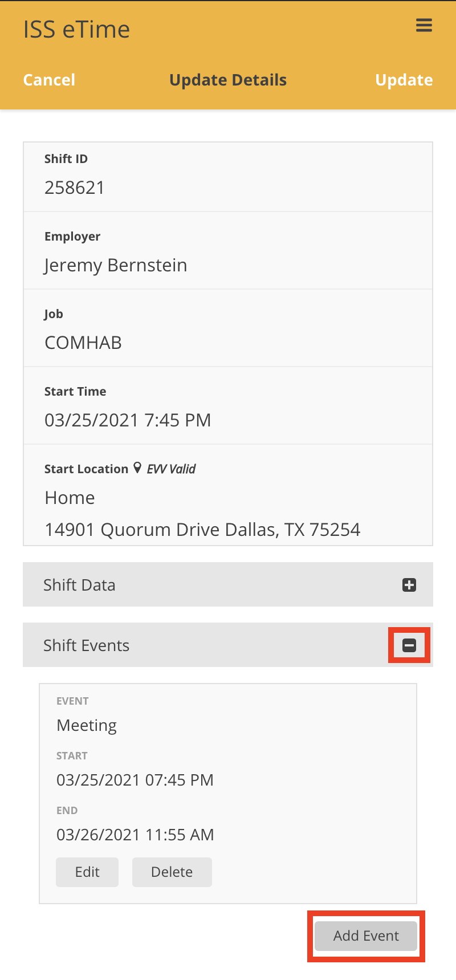Image resolution: width=456 pixels, height=980 pixels.
Task: Click the Job field COMHAB
Action: tap(83, 343)
